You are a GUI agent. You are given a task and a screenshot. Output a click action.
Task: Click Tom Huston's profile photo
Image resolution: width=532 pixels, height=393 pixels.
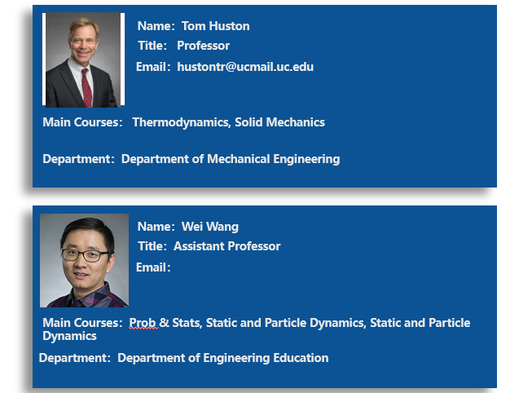[x=83, y=60]
